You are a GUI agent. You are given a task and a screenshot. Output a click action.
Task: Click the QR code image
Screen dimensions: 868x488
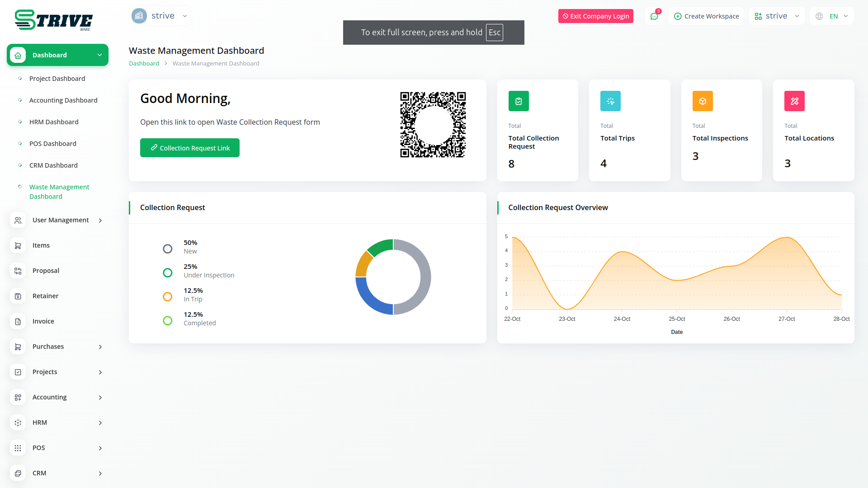433,125
